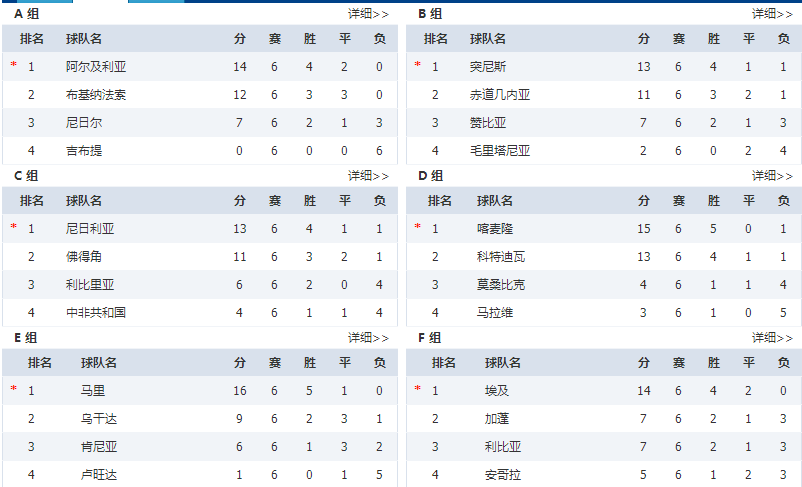Click team 喀麦隆 in group D
The width and height of the screenshot is (802, 487).
click(x=495, y=229)
